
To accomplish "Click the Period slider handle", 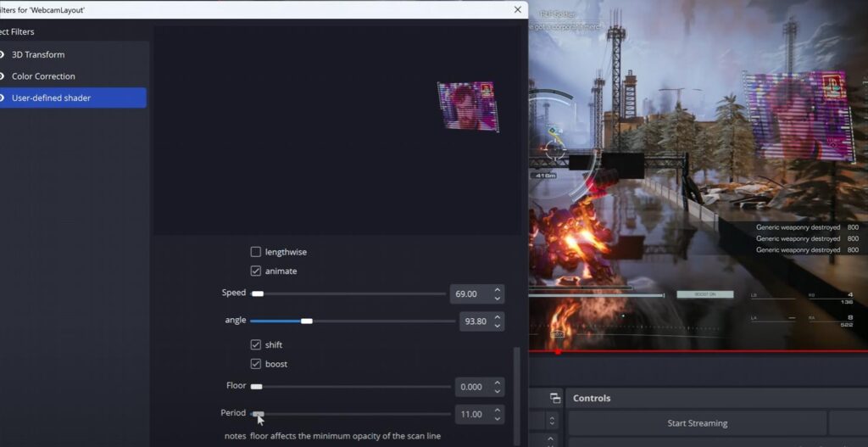I will coord(258,414).
